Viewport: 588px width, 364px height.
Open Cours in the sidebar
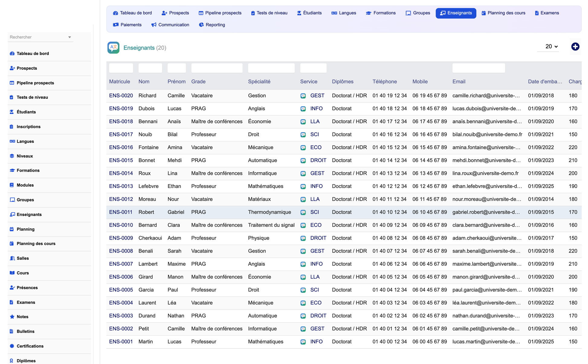pos(49,273)
